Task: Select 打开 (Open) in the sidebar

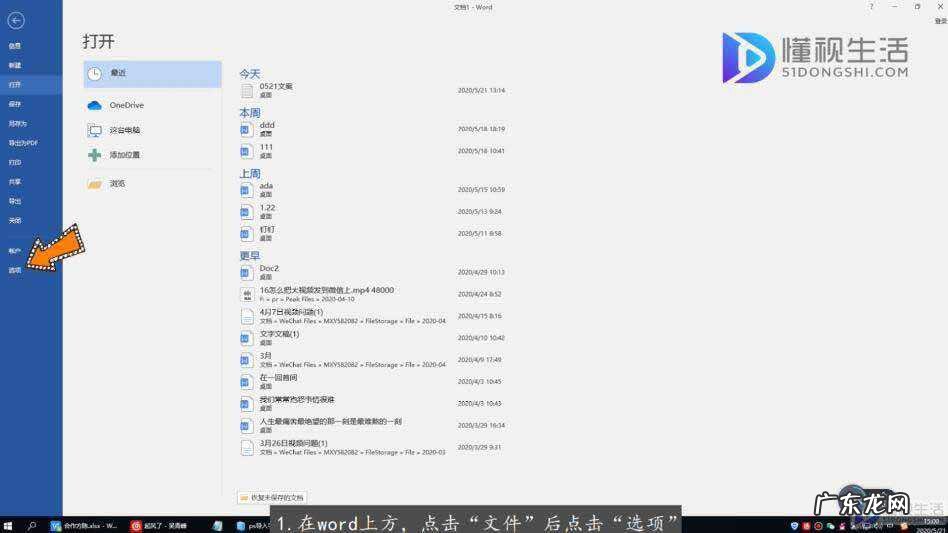Action: tap(15, 85)
